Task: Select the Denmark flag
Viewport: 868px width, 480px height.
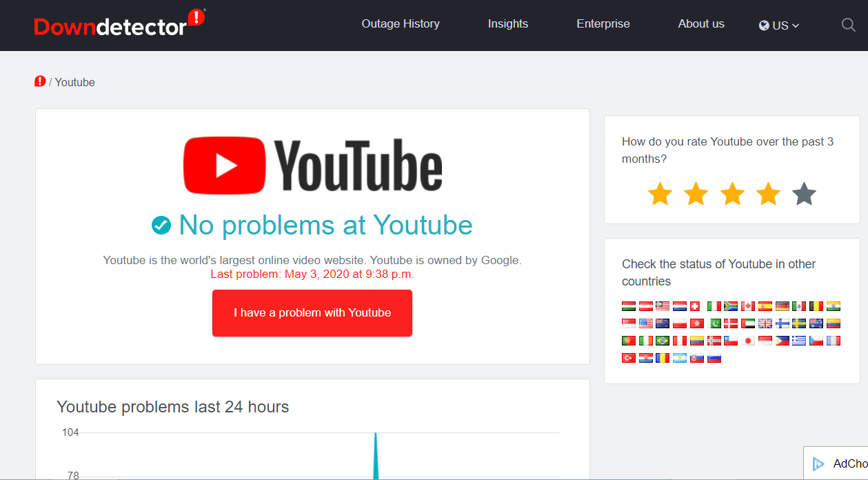Action: [731, 323]
